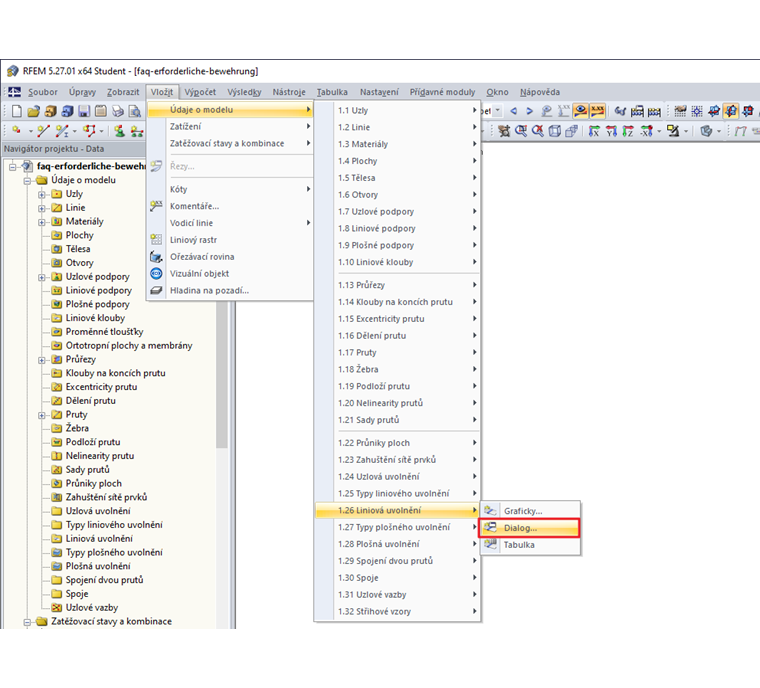
Task: Select Klouby na koncích prutu tree item
Action: (x=115, y=373)
